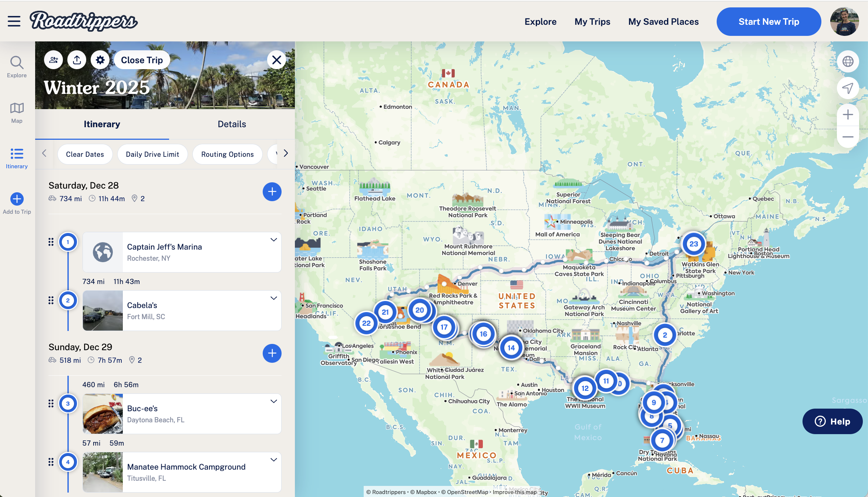
Task: Grab the reorder handle for Manatee Hammock Campground
Action: coord(51,462)
